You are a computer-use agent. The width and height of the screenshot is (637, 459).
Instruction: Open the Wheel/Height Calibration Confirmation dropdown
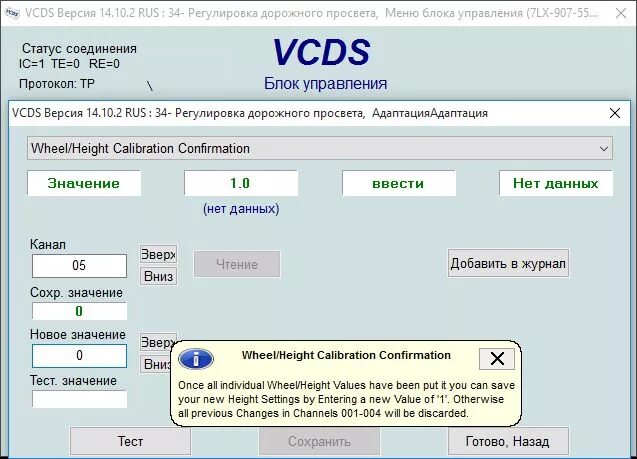(320, 148)
